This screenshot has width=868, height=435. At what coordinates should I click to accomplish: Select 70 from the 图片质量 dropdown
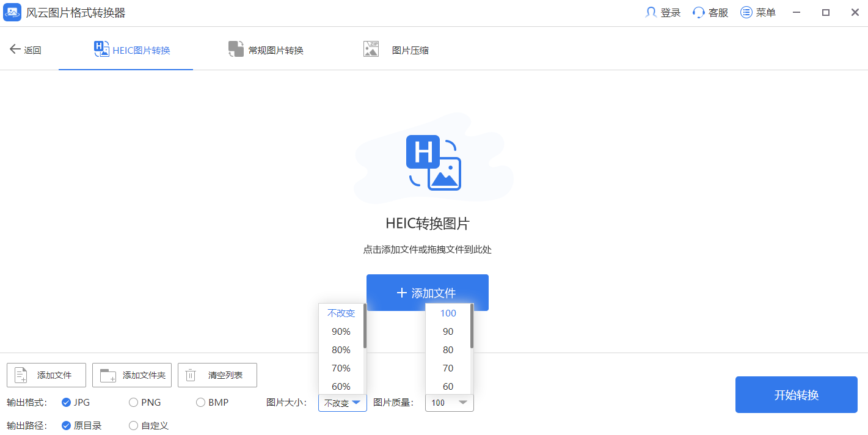coord(448,368)
